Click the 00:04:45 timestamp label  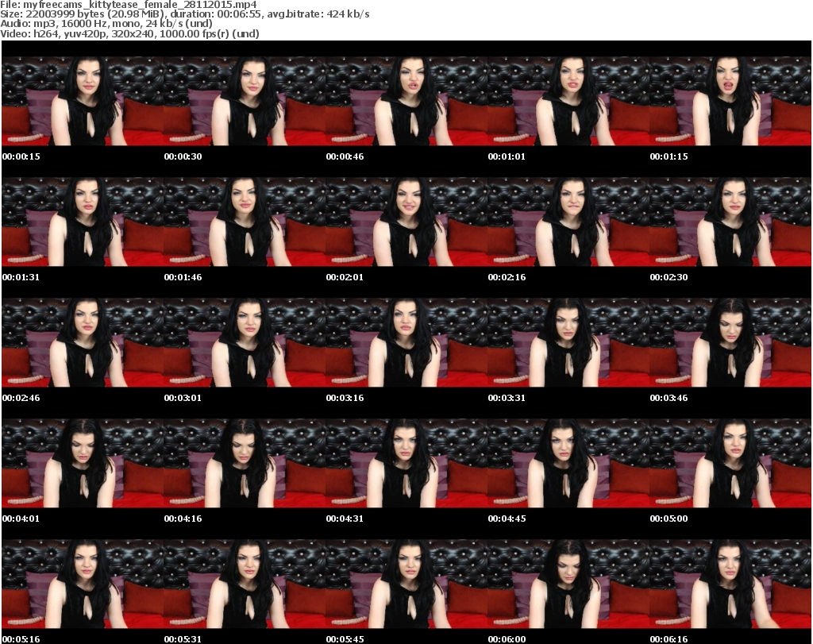click(x=507, y=519)
